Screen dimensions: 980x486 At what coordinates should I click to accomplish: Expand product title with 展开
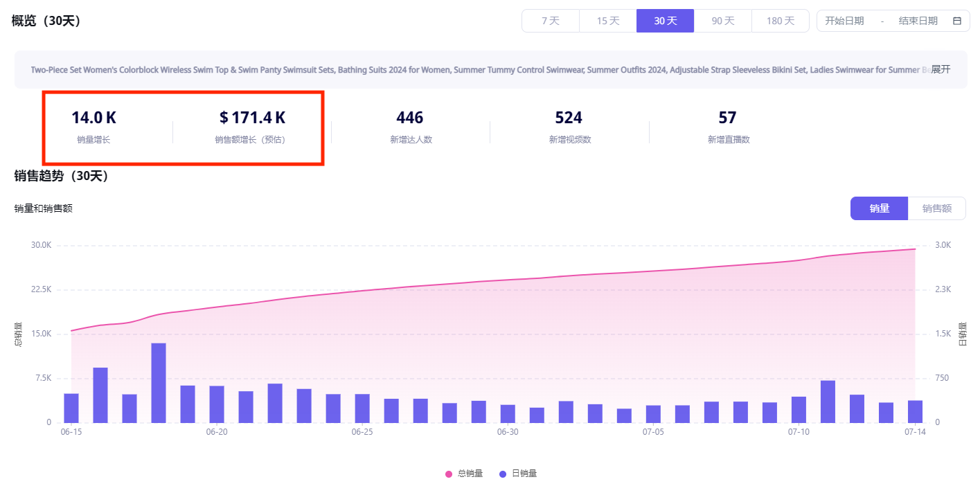click(x=941, y=69)
